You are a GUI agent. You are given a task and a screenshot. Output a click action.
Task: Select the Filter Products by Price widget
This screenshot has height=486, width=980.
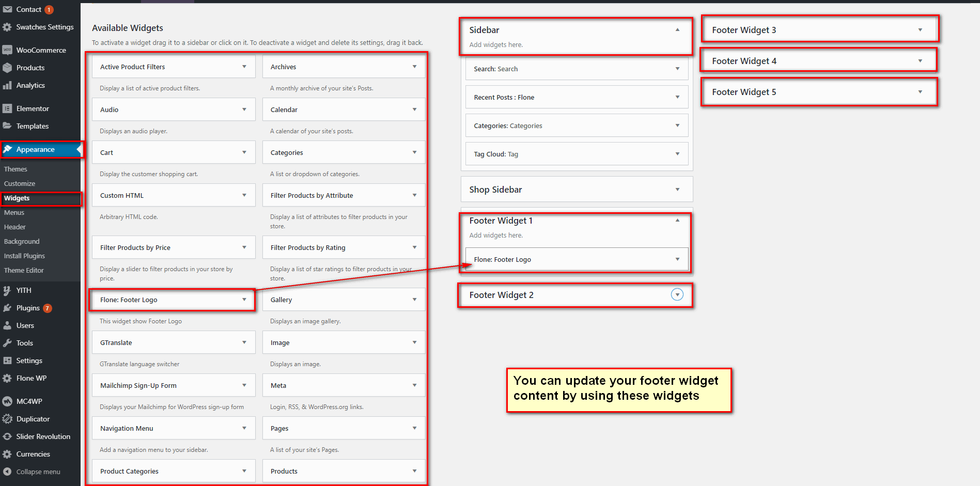coord(174,247)
